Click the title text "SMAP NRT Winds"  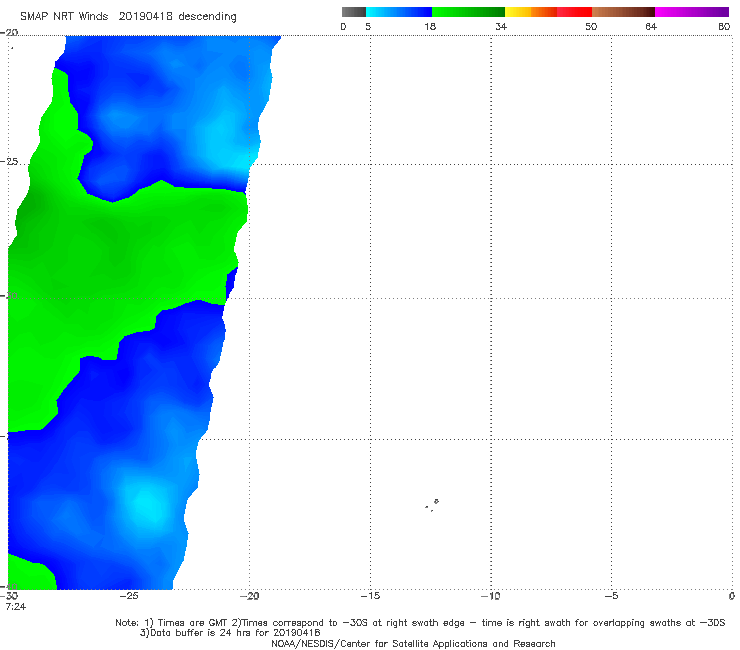point(64,16)
